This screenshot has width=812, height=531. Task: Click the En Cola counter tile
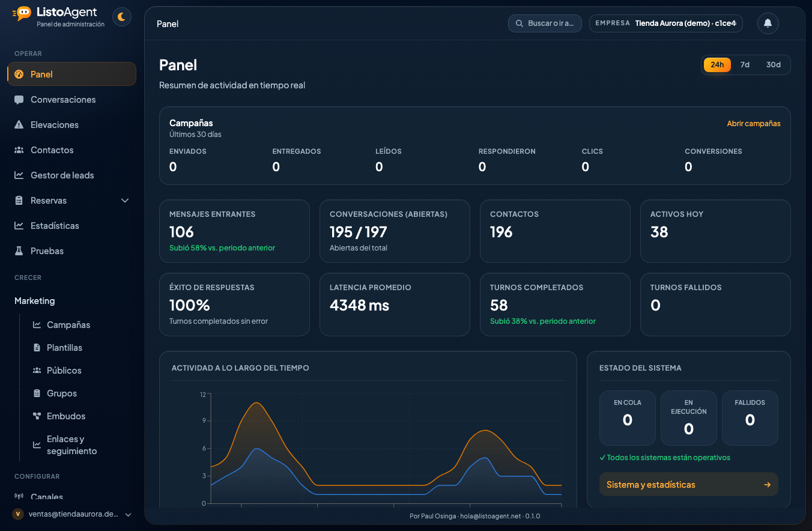click(628, 418)
